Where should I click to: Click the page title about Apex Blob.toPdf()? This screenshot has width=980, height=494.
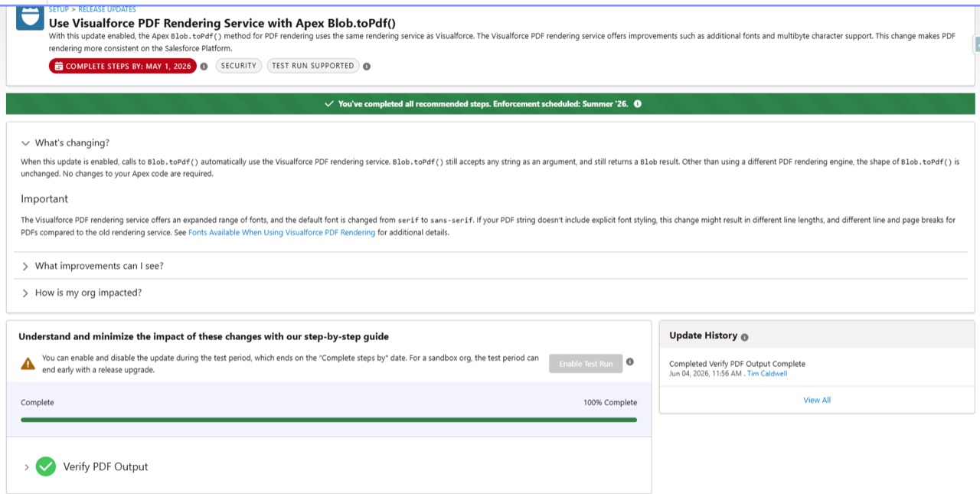point(223,23)
